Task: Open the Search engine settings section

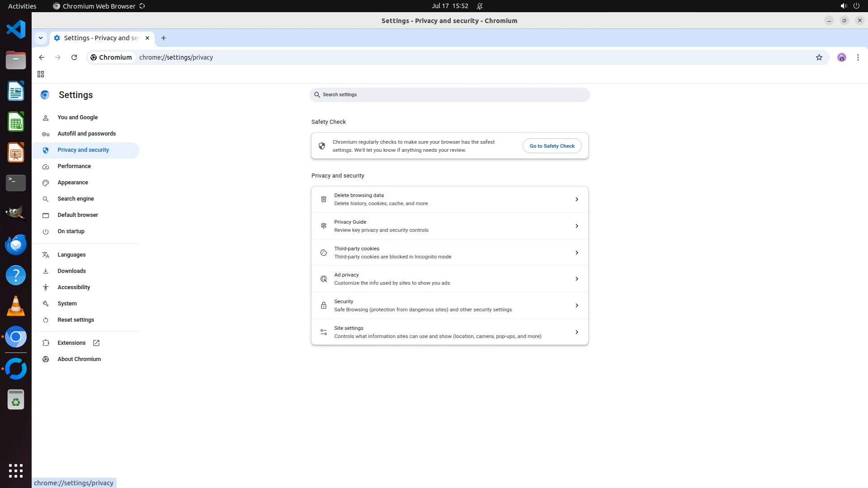Action: (x=75, y=199)
